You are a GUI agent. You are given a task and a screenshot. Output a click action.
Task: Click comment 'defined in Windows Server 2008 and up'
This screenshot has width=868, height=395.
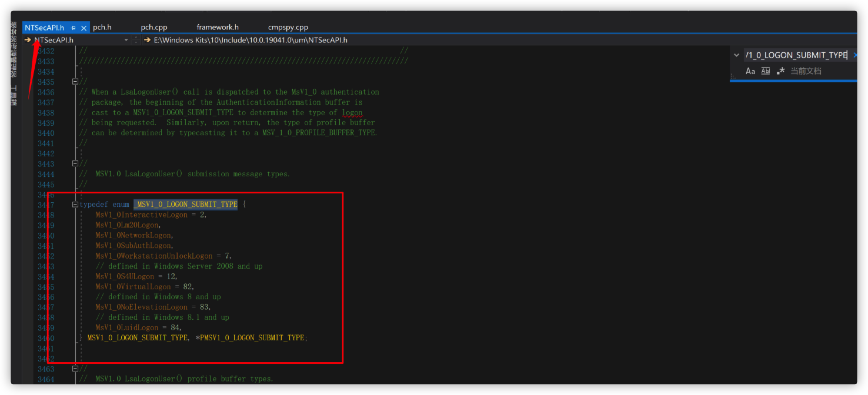tap(179, 266)
